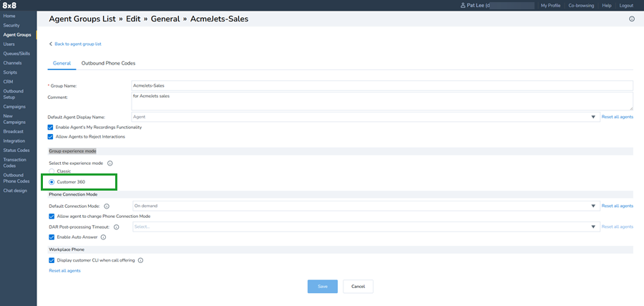Click into the Group Name text field

point(382,85)
